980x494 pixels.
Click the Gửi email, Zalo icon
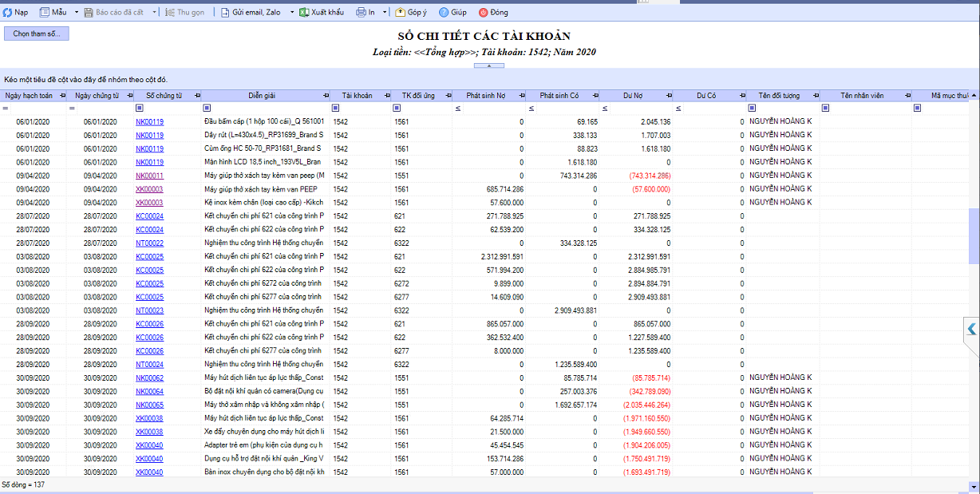224,13
